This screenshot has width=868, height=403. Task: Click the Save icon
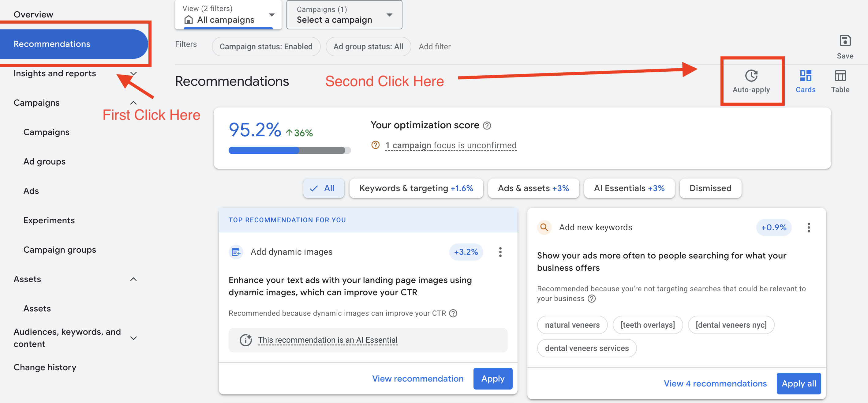point(845,41)
